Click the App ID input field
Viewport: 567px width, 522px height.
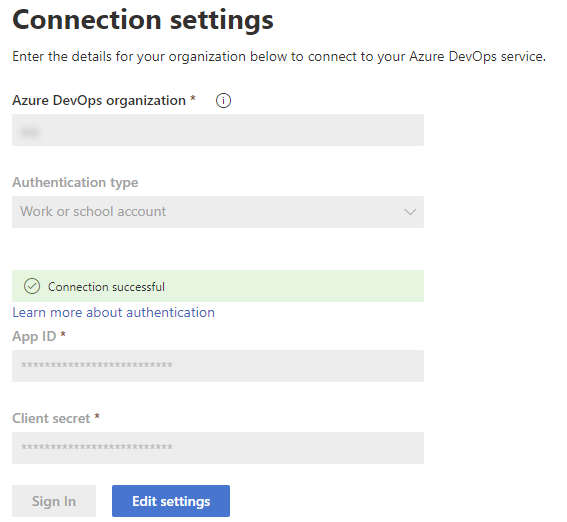[218, 365]
